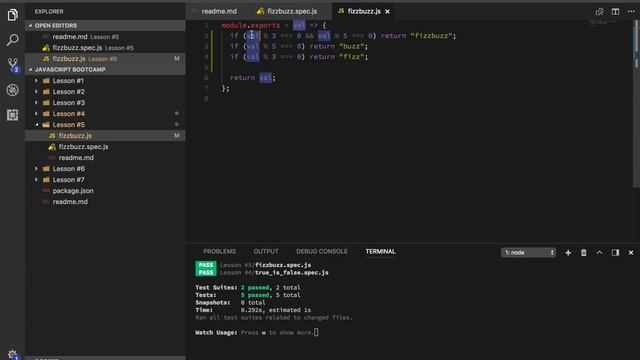Open the editor more actions menu
This screenshot has width=640, height=360.
[x=631, y=11]
